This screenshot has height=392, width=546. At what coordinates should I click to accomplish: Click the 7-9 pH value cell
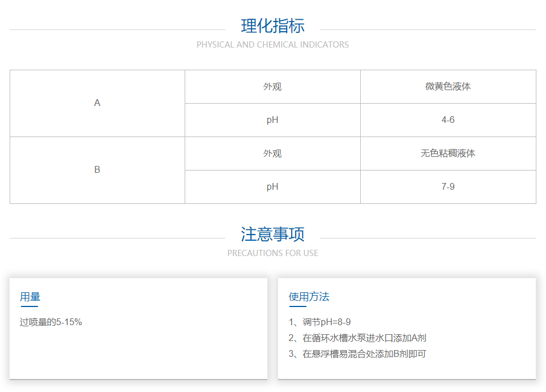[x=448, y=187]
